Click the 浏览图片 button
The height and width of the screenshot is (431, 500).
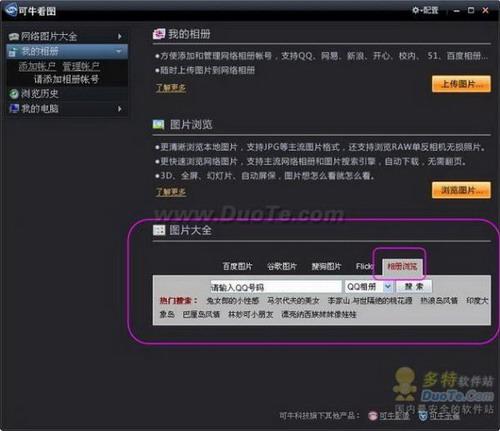(x=461, y=190)
